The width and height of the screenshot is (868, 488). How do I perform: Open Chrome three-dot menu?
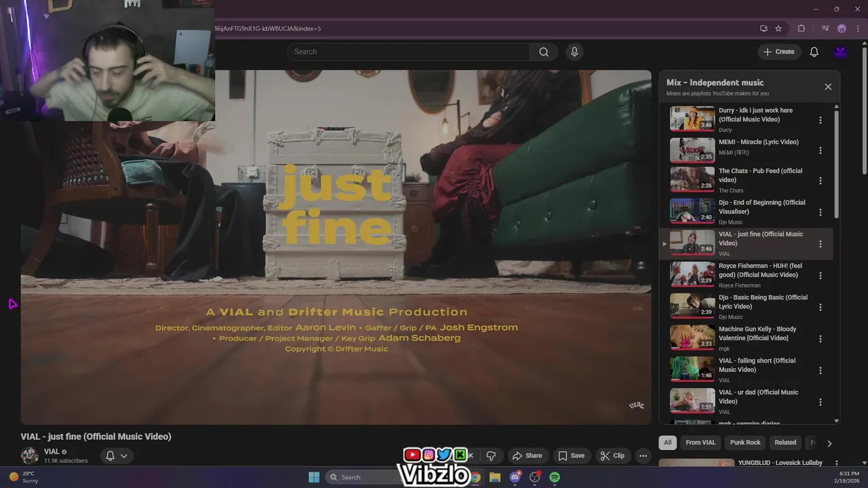858,28
